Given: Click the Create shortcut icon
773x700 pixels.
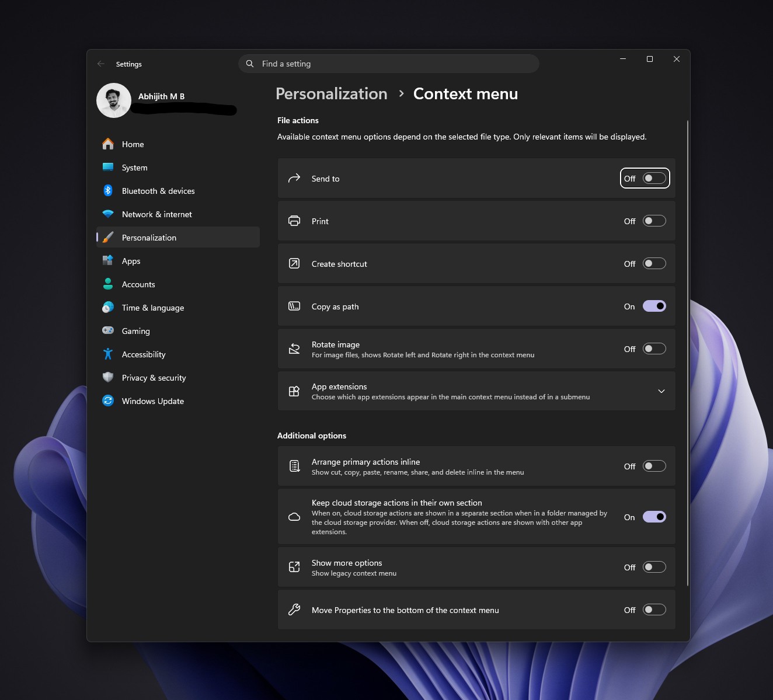Looking at the screenshot, I should pyautogui.click(x=294, y=263).
